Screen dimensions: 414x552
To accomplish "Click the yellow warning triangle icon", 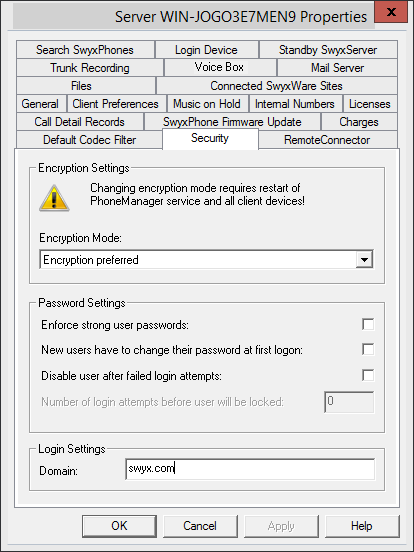I will 54,198.
